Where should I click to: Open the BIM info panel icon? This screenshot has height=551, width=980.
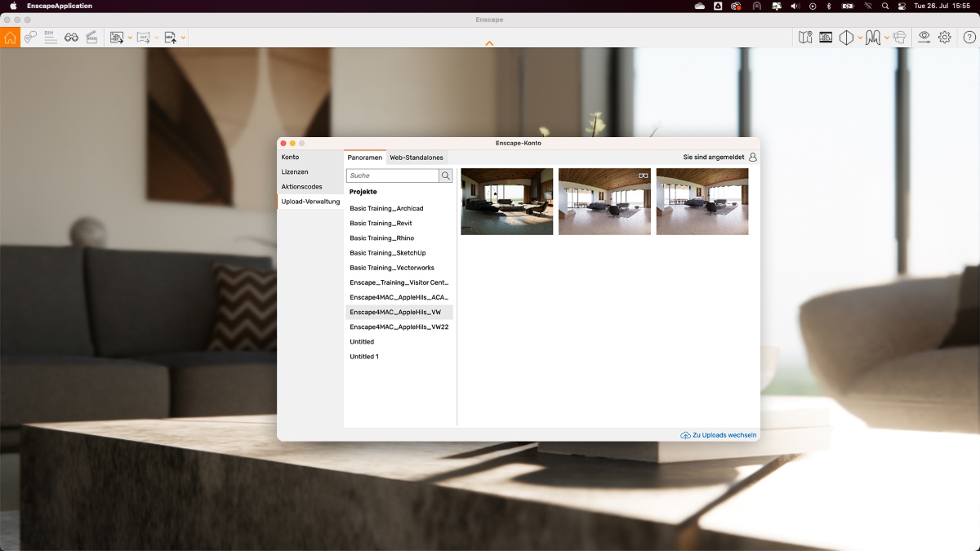click(51, 38)
